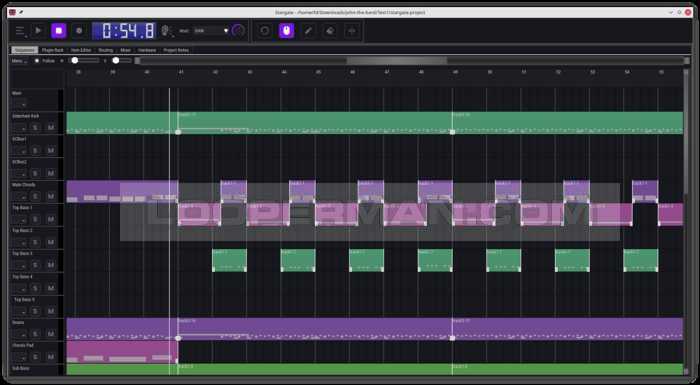Adjust the vertical zoom slider
The height and width of the screenshot is (385, 700).
coord(122,60)
